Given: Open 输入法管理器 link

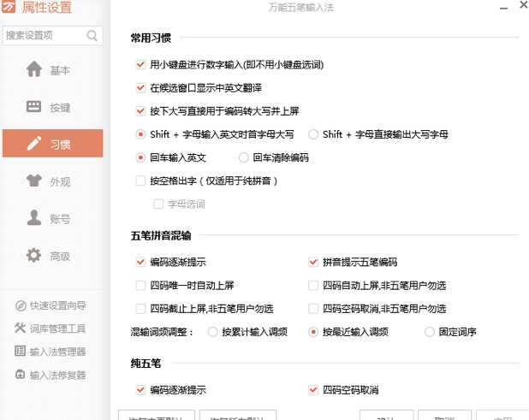Looking at the screenshot, I should tap(57, 352).
